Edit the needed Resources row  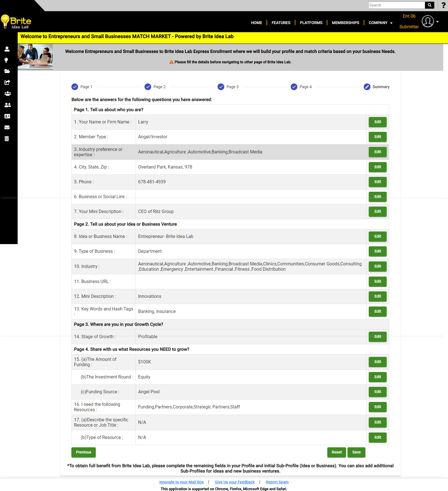coord(378,407)
